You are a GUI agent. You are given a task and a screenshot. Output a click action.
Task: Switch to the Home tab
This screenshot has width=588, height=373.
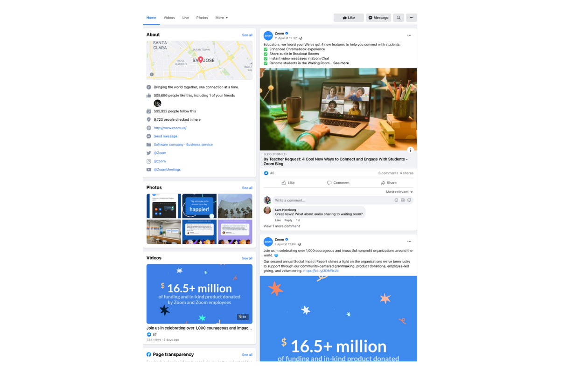151,18
